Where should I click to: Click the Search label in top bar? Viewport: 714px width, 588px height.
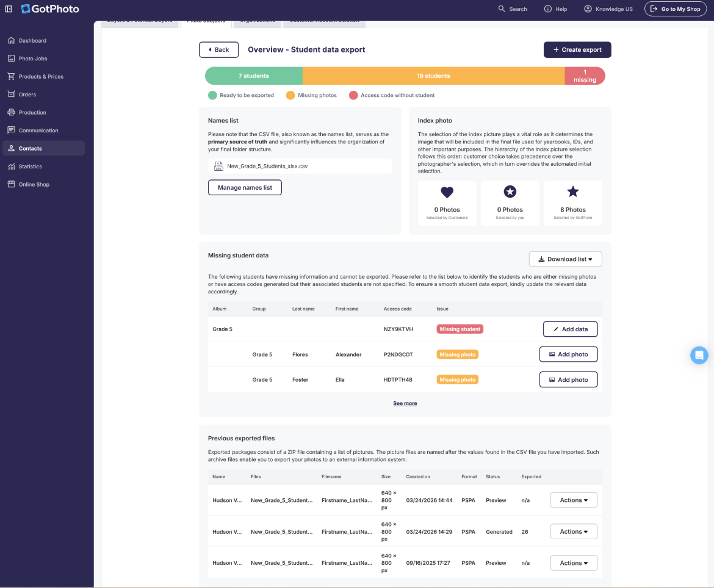click(x=517, y=9)
